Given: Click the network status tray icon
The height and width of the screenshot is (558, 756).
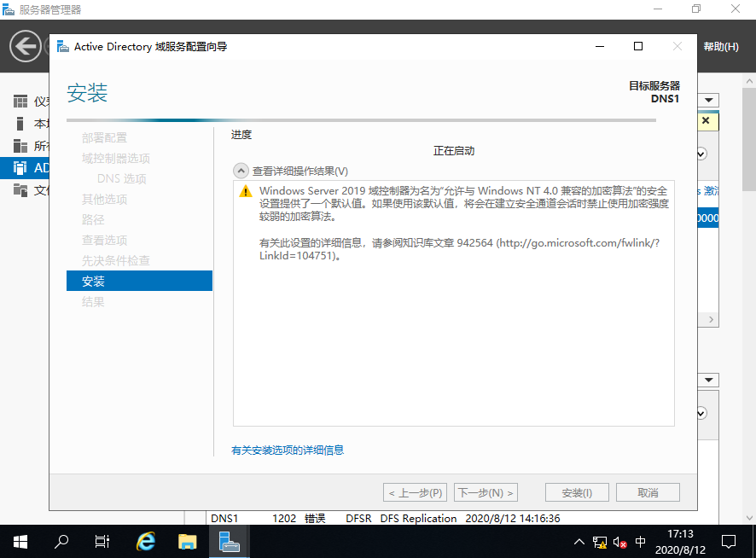Looking at the screenshot, I should [600, 542].
